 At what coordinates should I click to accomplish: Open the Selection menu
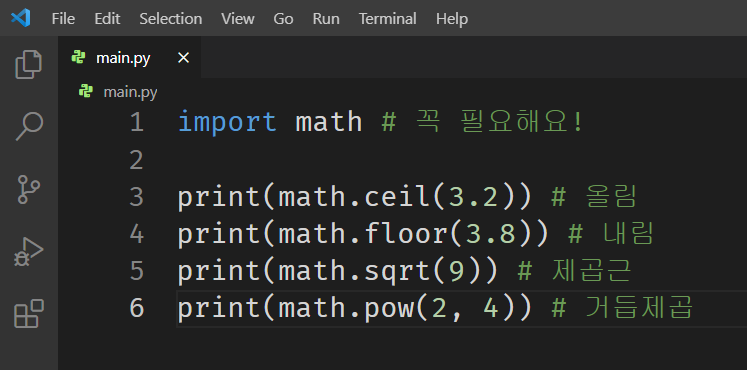171,19
